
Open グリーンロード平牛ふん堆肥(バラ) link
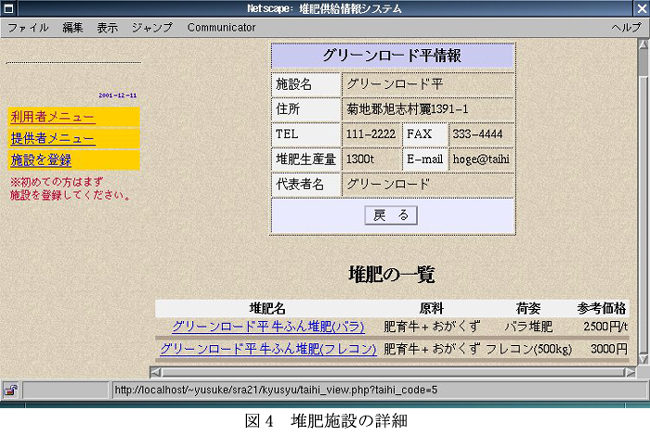(268, 326)
